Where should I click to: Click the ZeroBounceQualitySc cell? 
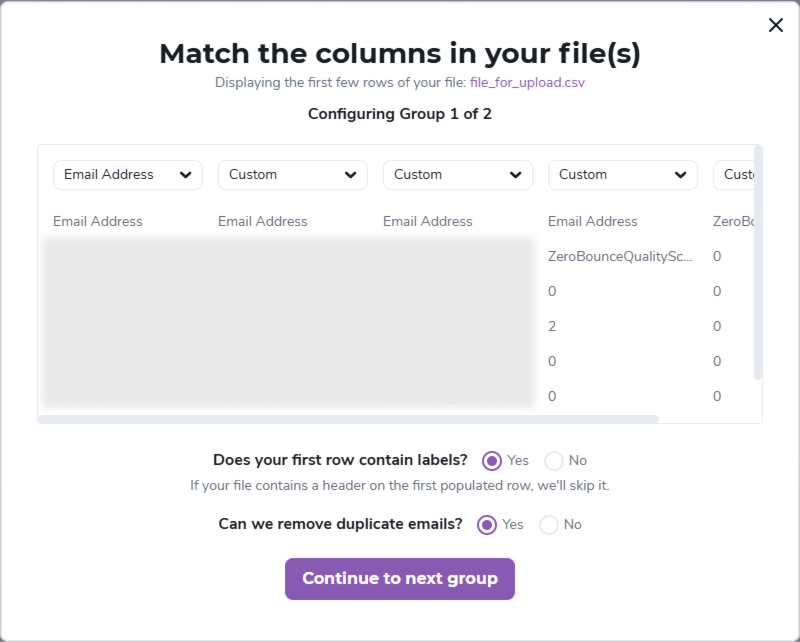tap(619, 256)
